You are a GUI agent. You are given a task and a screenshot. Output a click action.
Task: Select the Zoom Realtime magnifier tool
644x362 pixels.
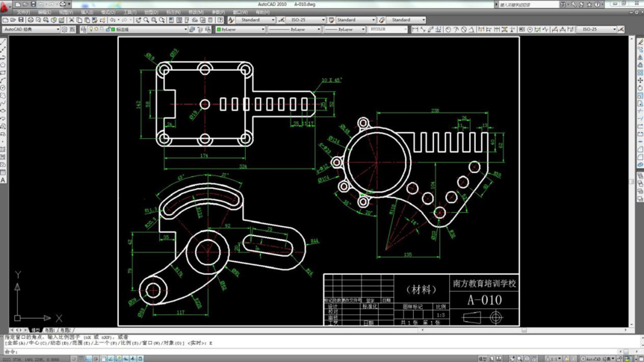(146, 19)
